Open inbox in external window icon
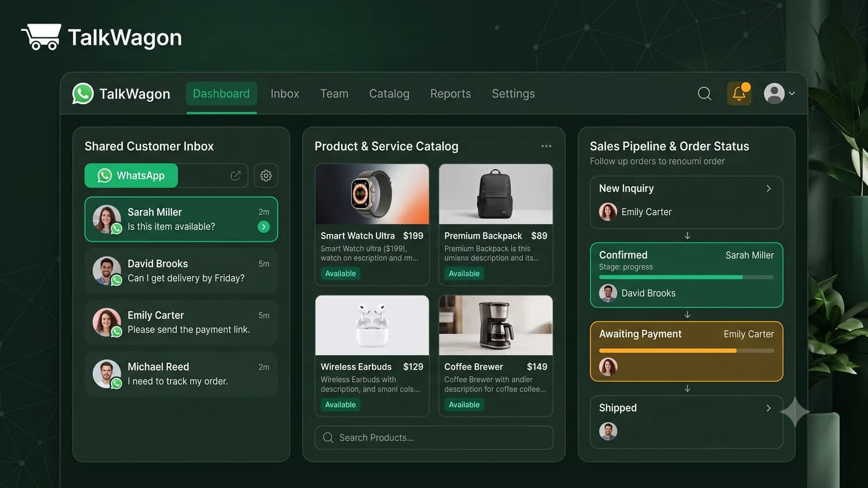Viewport: 868px width, 488px height. tap(235, 176)
